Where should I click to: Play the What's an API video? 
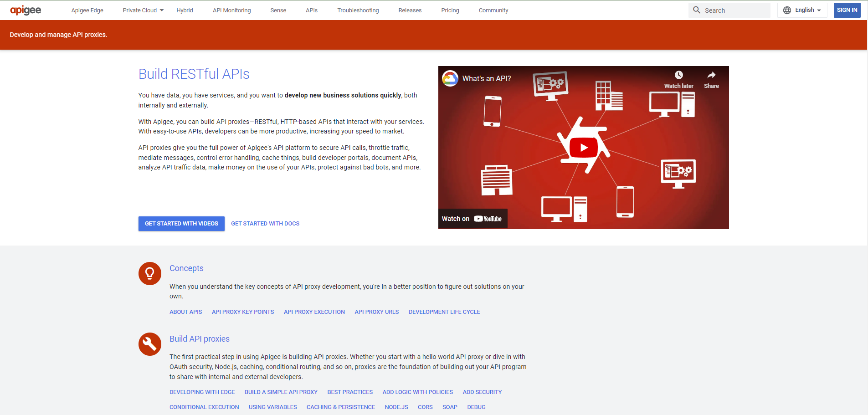[x=585, y=147]
